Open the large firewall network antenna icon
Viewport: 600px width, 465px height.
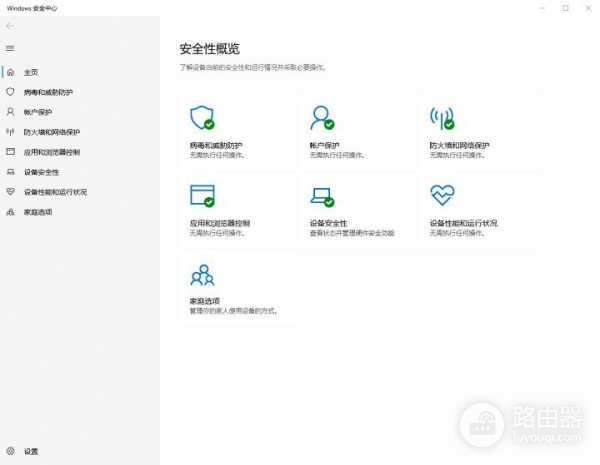click(x=442, y=118)
